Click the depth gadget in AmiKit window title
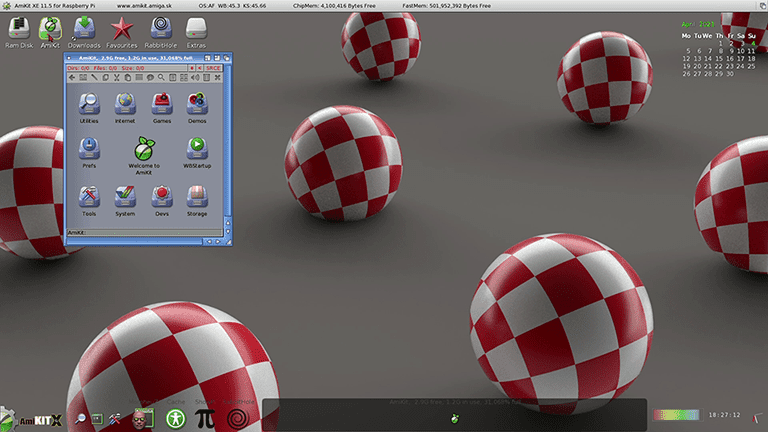Viewport: 768px width, 432px height. pyautogui.click(x=226, y=58)
